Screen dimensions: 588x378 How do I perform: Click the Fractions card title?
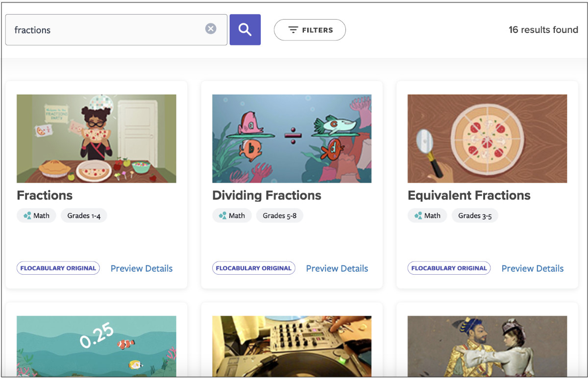tap(45, 195)
